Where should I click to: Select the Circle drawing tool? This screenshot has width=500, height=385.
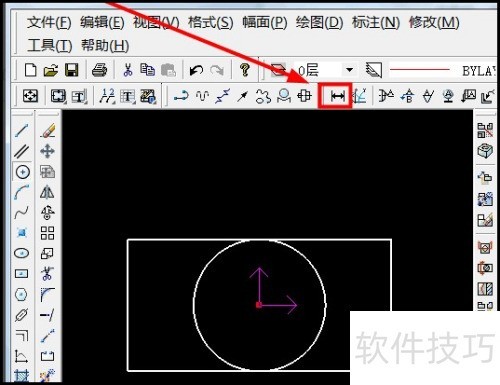pos(22,172)
